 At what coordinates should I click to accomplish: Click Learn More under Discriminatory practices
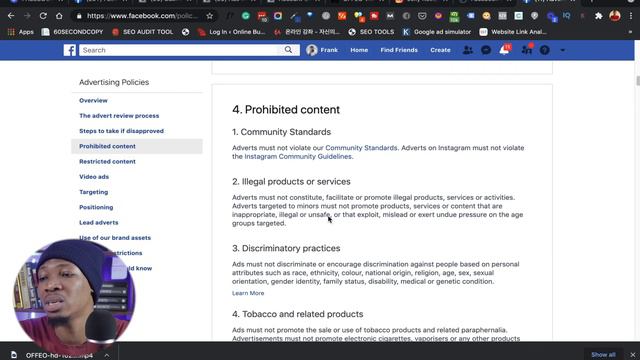point(248,293)
